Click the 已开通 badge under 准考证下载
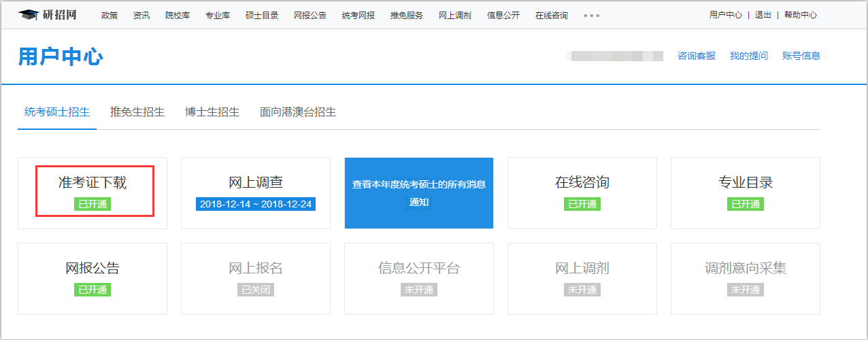Viewport: 868px width, 340px height. pyautogui.click(x=93, y=204)
